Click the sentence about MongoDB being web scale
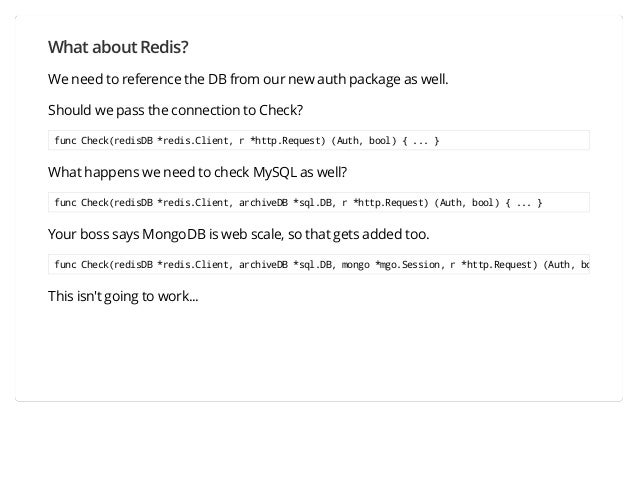638x493 pixels. (238, 234)
